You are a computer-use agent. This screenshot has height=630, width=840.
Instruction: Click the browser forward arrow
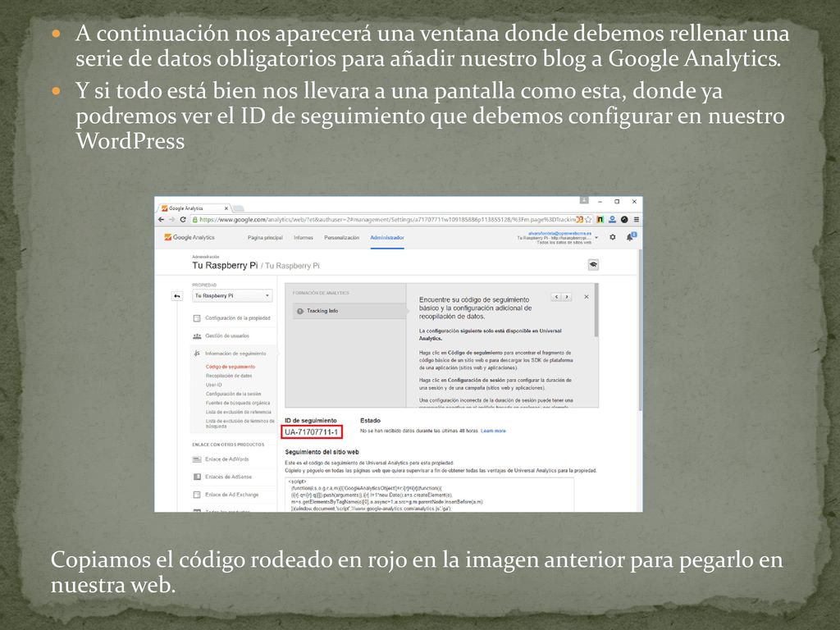click(x=172, y=220)
